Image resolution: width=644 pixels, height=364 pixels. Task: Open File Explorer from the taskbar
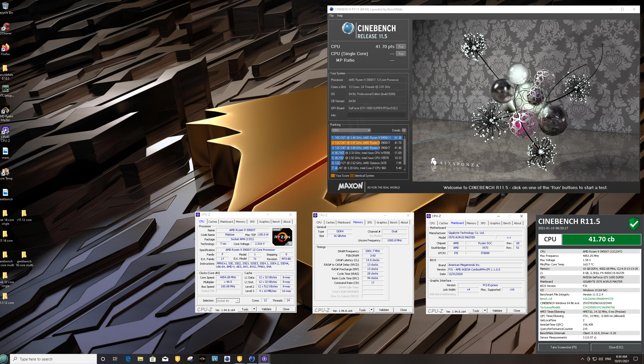pos(140,359)
